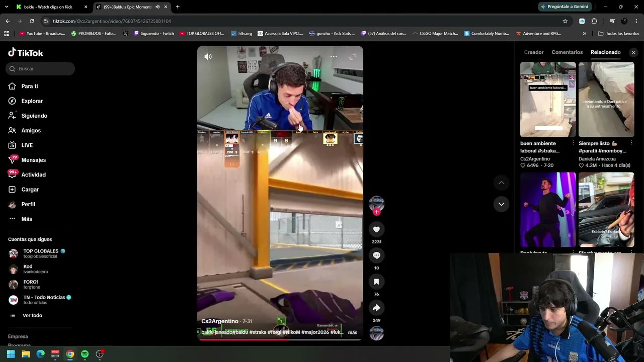
Task: Go to the previous video with the up arrow
Action: 501,183
